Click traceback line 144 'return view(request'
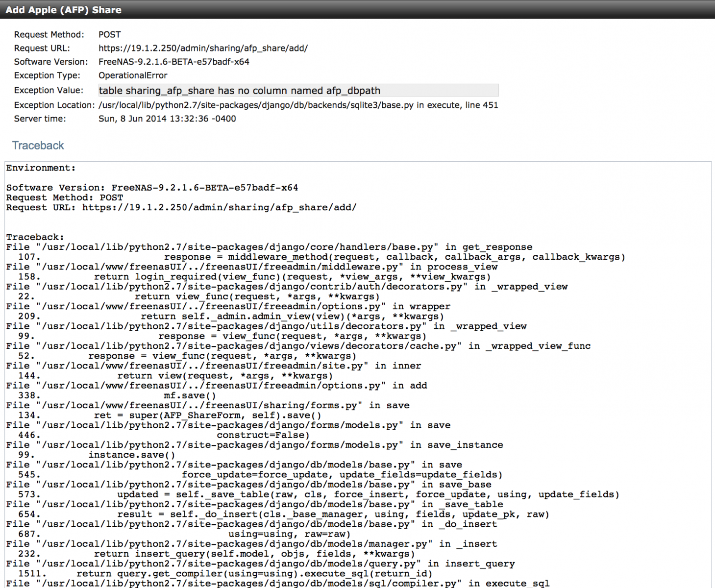This screenshot has height=588, width=715. (x=175, y=375)
